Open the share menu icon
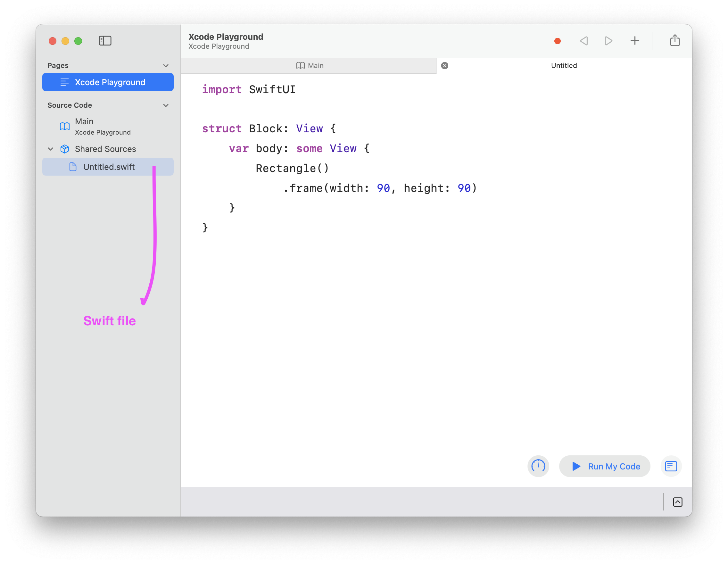Image resolution: width=728 pixels, height=564 pixels. (675, 40)
